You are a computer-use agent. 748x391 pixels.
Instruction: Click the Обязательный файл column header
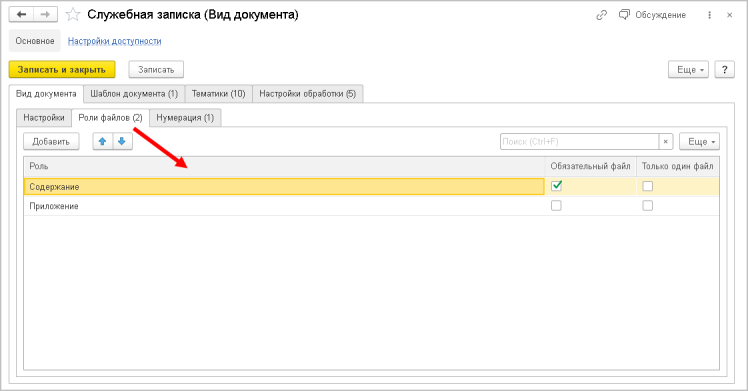coord(591,166)
